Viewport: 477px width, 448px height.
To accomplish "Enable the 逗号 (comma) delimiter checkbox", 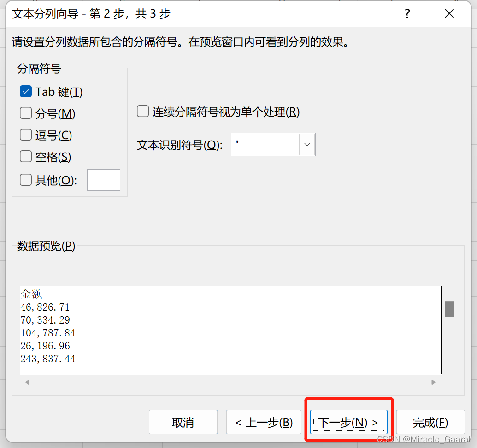I will pos(26,135).
